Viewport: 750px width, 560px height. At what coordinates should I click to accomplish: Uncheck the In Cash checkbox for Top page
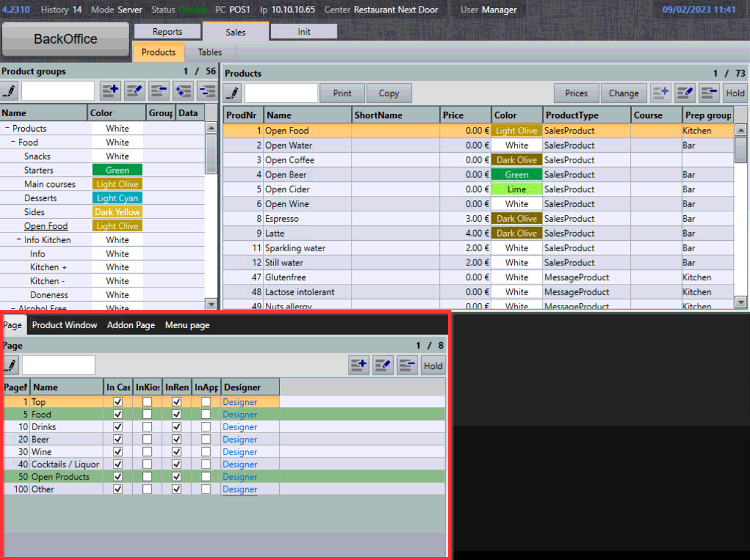pos(118,402)
